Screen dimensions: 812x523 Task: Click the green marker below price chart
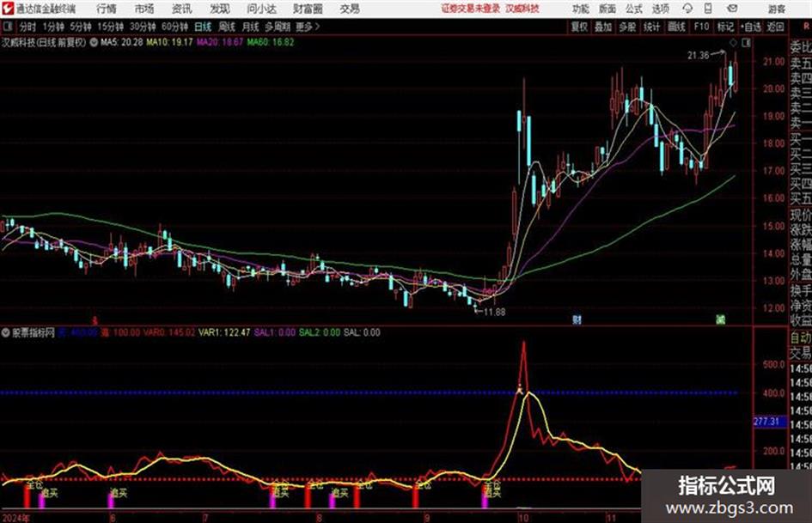[720, 319]
